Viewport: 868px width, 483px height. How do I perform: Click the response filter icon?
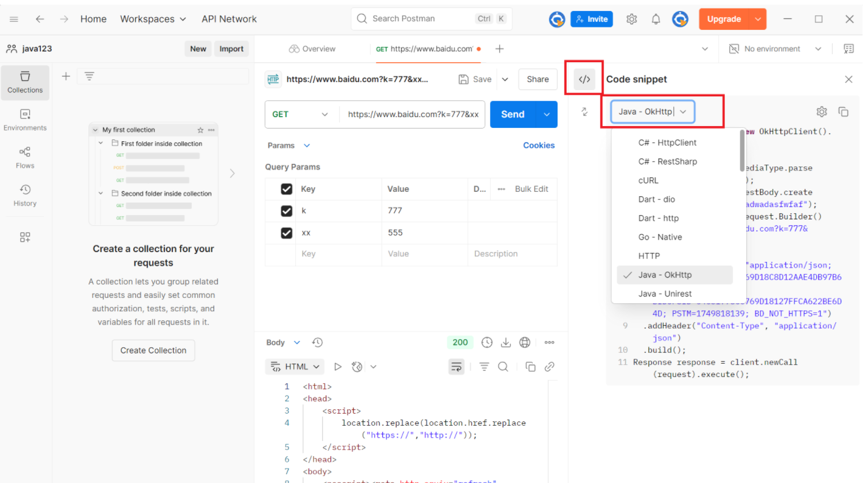pos(484,367)
